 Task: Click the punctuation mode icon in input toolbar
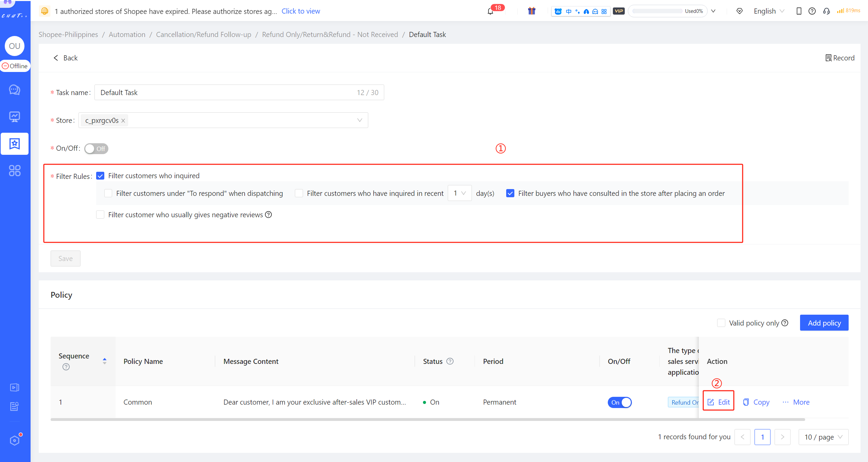(x=577, y=11)
